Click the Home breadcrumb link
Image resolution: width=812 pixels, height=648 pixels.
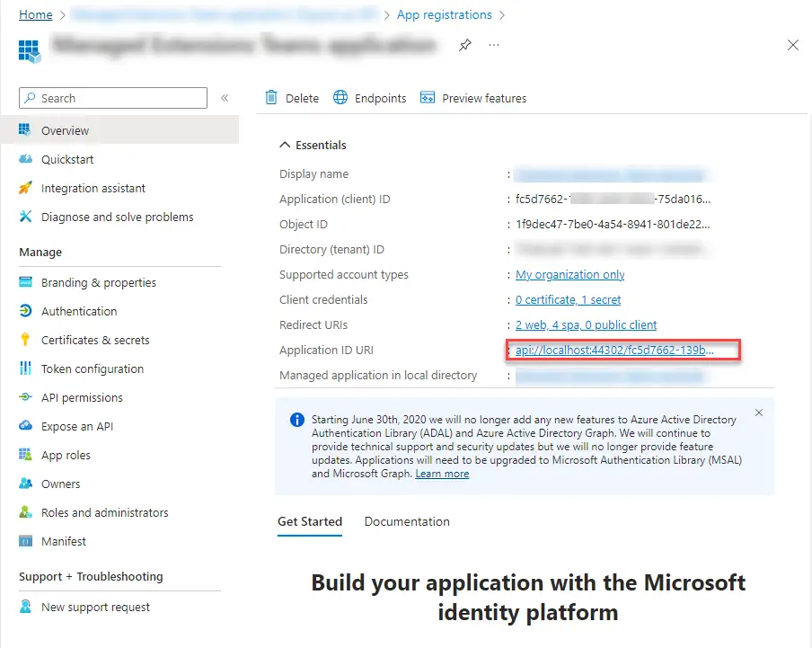[x=36, y=14]
